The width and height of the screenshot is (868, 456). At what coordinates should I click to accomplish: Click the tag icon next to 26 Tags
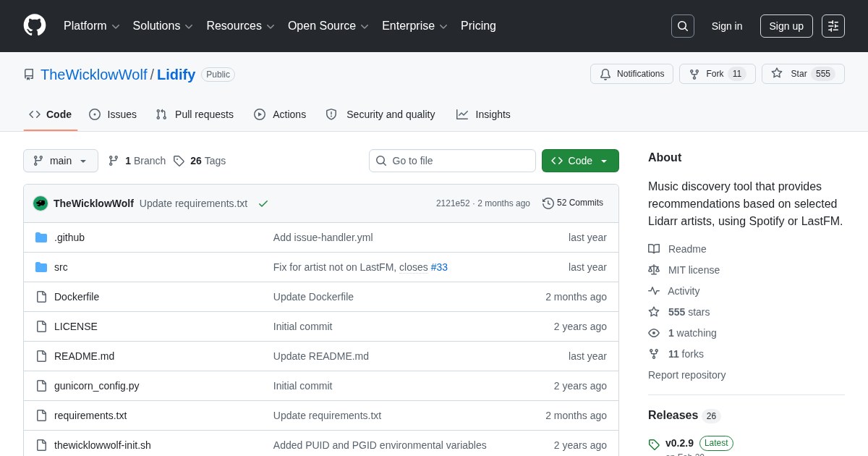click(179, 161)
